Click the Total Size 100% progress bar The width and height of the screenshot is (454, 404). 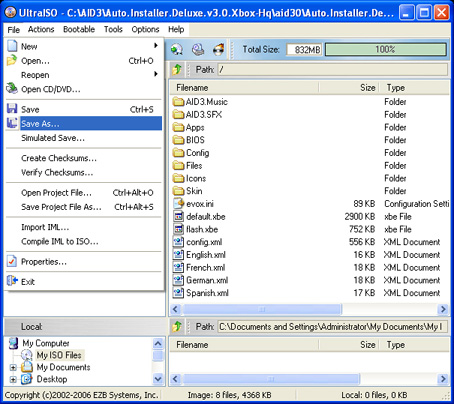click(386, 50)
